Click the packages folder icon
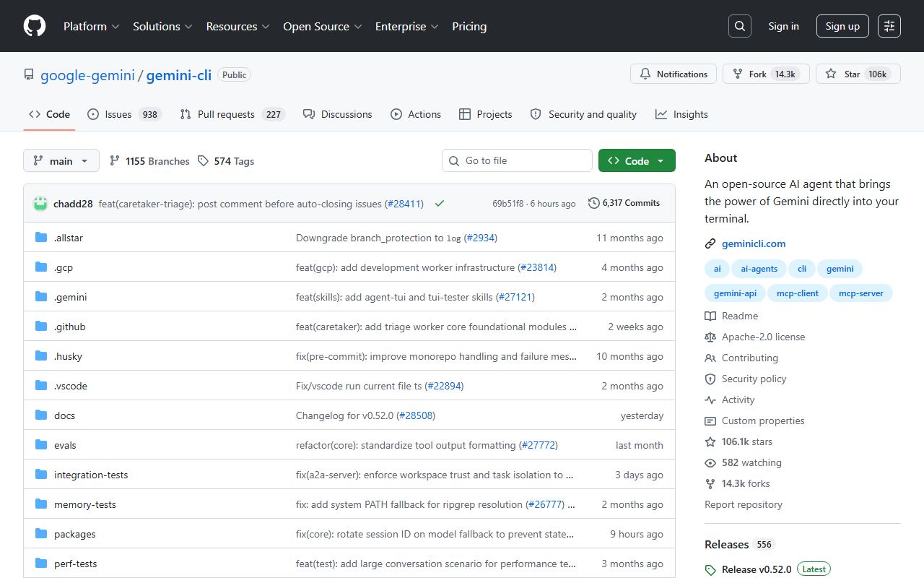The width and height of the screenshot is (924, 578). pos(41,534)
